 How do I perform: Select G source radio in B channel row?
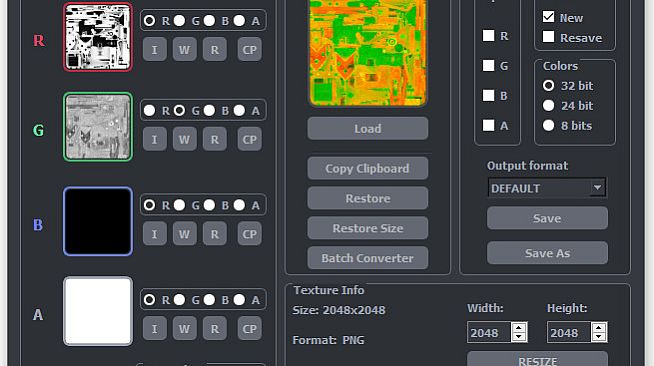pos(179,205)
